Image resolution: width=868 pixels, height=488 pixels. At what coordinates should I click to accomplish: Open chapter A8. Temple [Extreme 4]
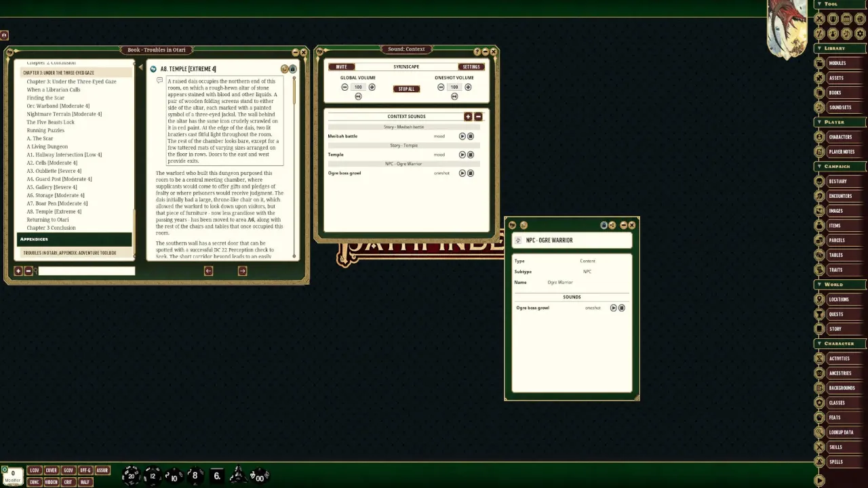click(x=54, y=211)
